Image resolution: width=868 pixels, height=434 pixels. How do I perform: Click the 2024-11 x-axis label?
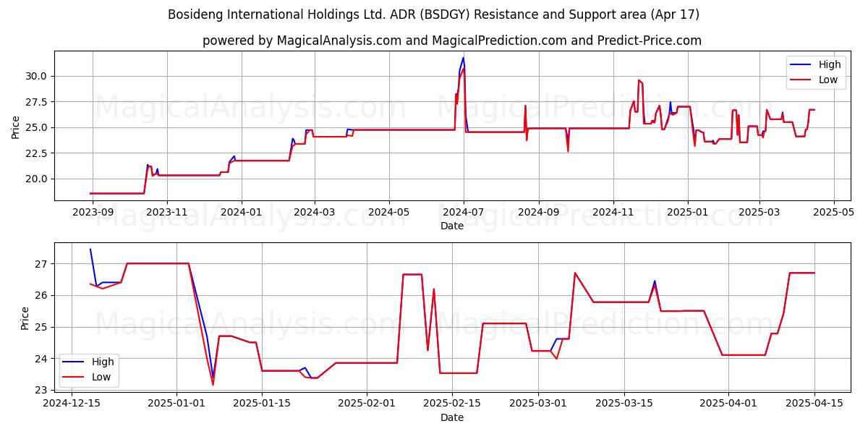[613, 213]
